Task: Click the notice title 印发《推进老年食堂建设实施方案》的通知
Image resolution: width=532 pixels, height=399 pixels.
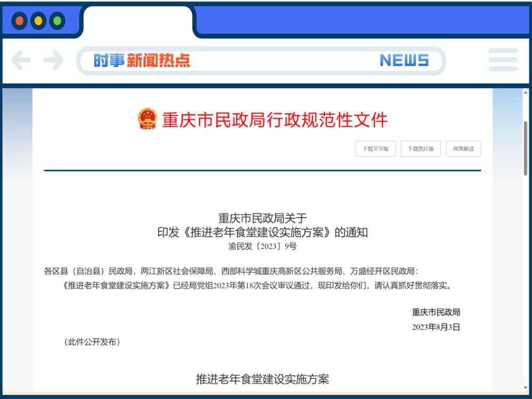Action: point(262,232)
